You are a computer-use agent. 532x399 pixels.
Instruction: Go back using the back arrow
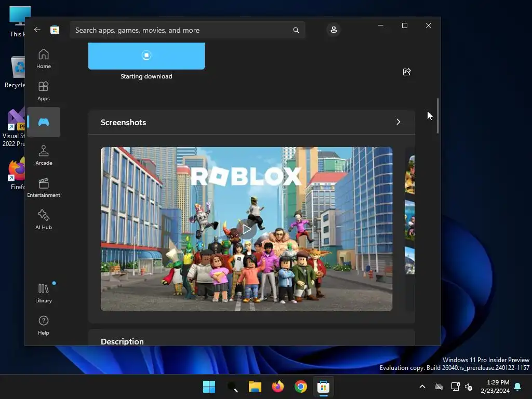[x=37, y=30]
